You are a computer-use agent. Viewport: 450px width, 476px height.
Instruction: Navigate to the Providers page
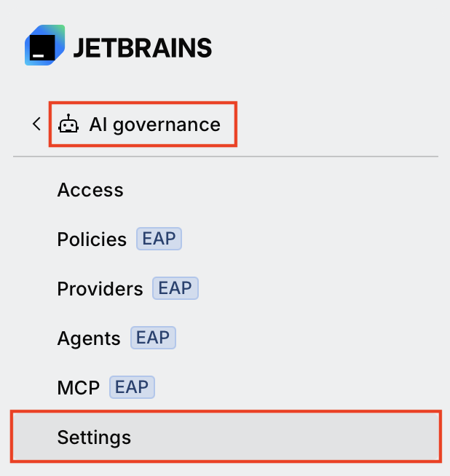pyautogui.click(x=100, y=289)
